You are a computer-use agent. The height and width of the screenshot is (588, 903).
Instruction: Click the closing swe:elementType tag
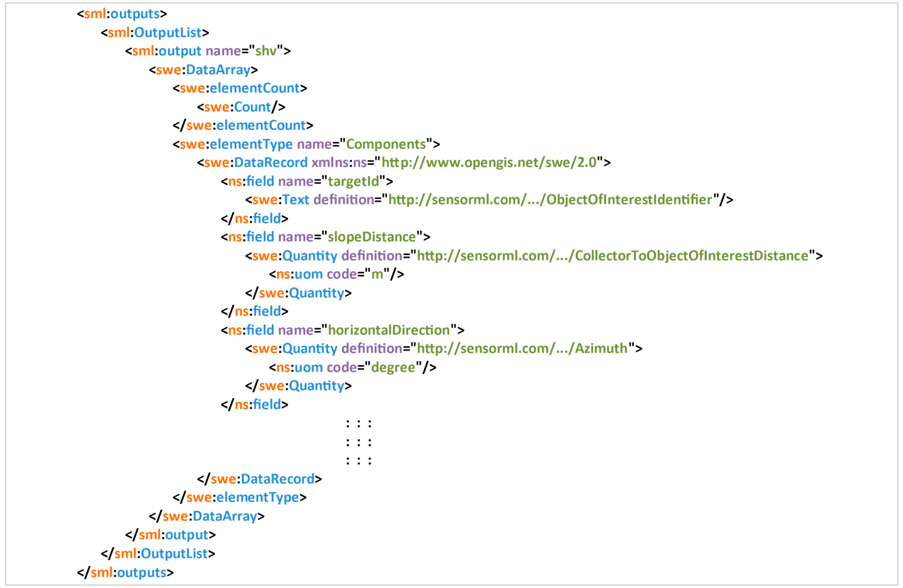[239, 497]
